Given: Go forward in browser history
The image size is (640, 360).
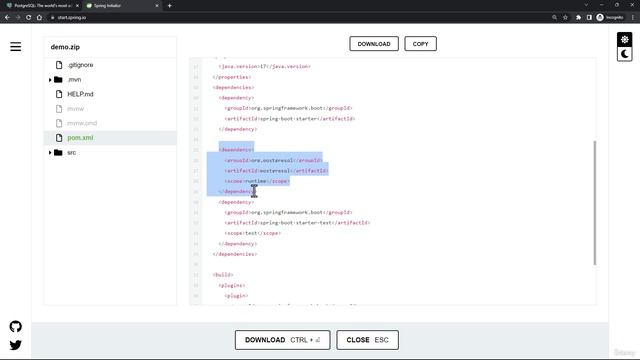Looking at the screenshot, I should point(18,18).
